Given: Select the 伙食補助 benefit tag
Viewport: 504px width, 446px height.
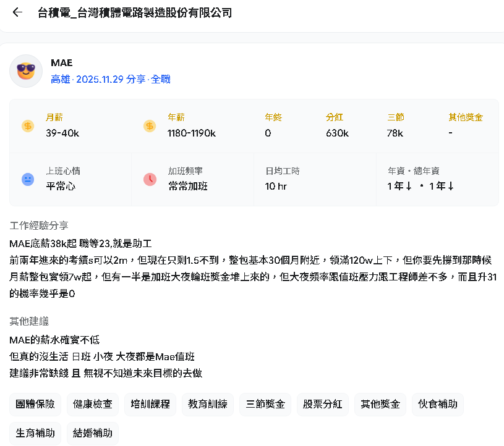Looking at the screenshot, I should pos(438,404).
